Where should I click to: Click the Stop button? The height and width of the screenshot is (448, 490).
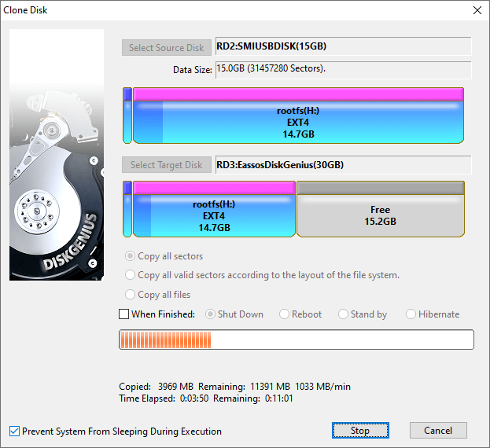pyautogui.click(x=359, y=431)
